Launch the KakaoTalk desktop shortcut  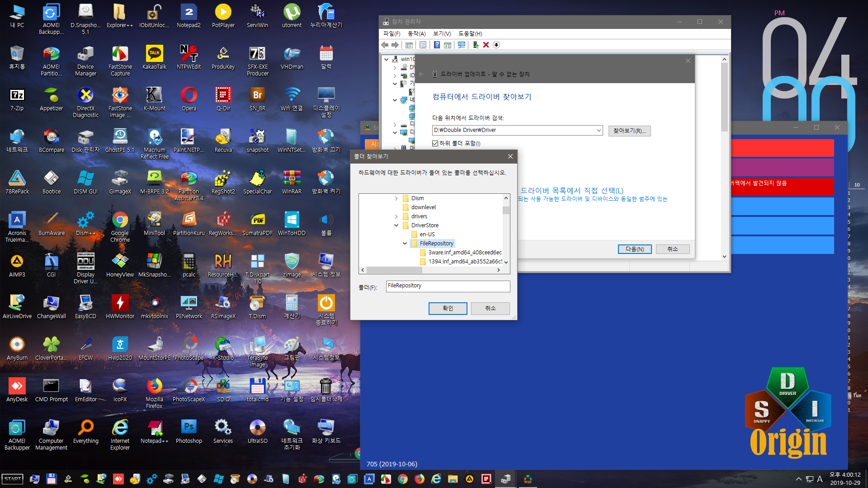pyautogui.click(x=154, y=58)
